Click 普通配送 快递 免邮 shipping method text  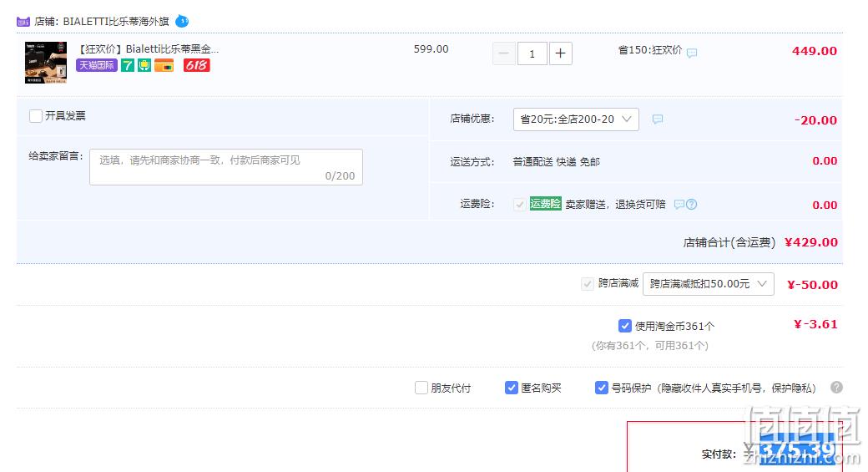pyautogui.click(x=556, y=162)
